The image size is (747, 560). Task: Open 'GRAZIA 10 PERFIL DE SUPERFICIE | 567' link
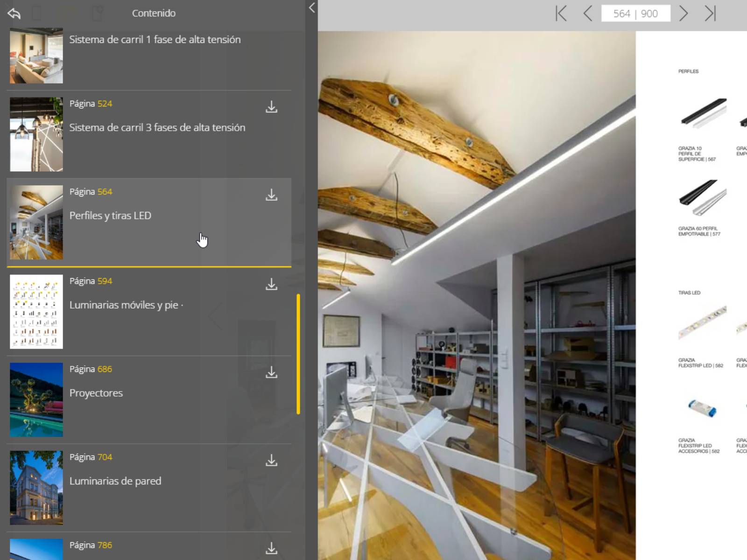pos(697,154)
